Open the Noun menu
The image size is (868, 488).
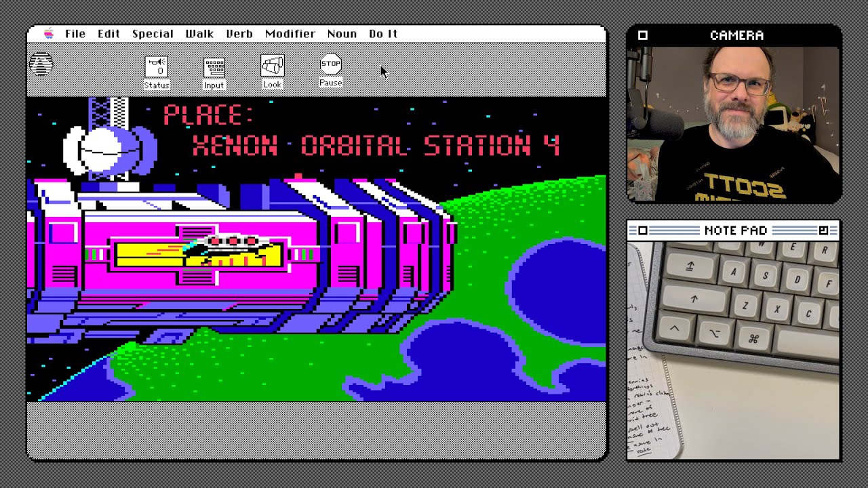point(342,34)
